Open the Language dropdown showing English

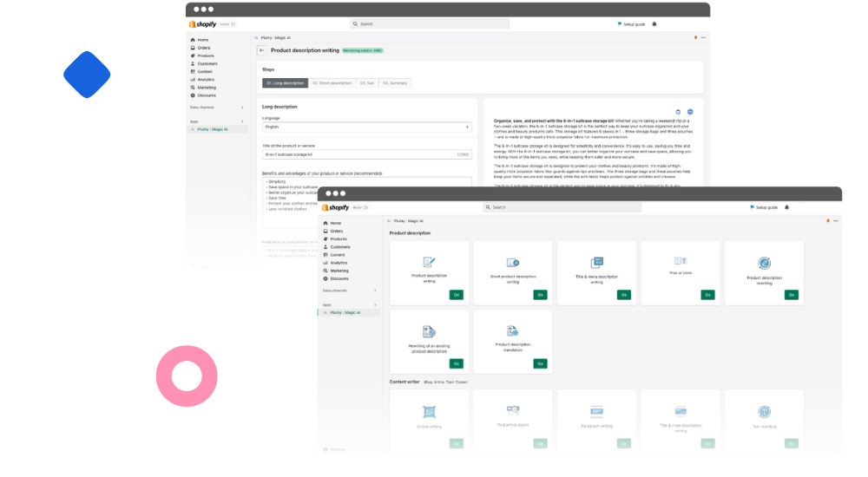click(367, 127)
